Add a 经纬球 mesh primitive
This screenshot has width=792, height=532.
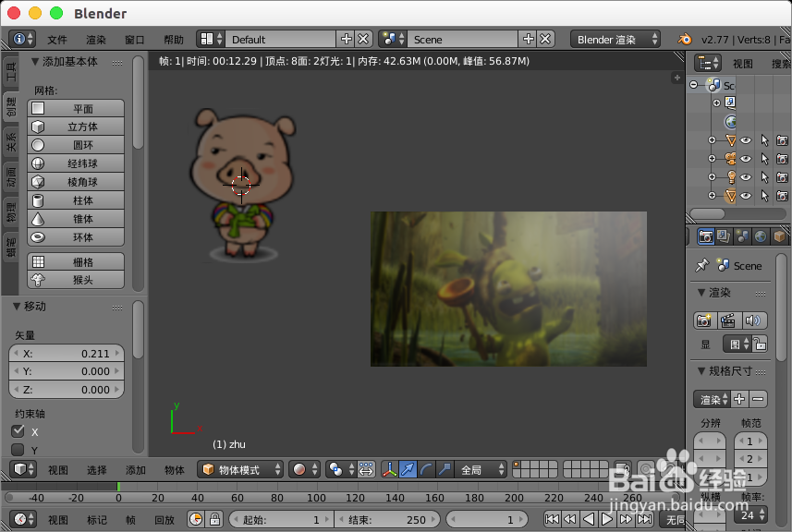(x=76, y=163)
